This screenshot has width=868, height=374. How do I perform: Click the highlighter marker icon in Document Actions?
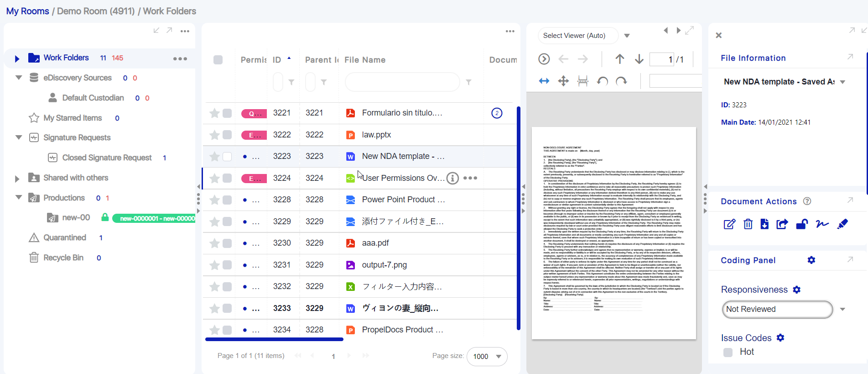842,224
